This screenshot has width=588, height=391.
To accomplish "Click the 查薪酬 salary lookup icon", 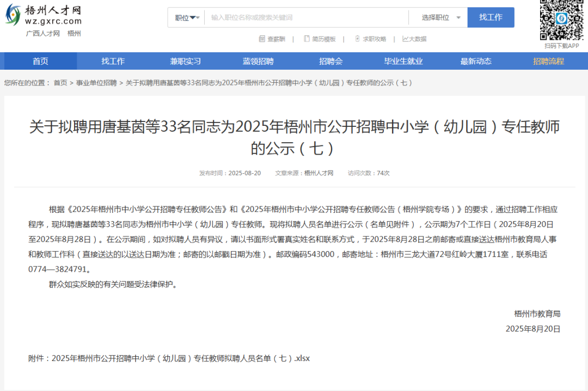I will [262, 39].
